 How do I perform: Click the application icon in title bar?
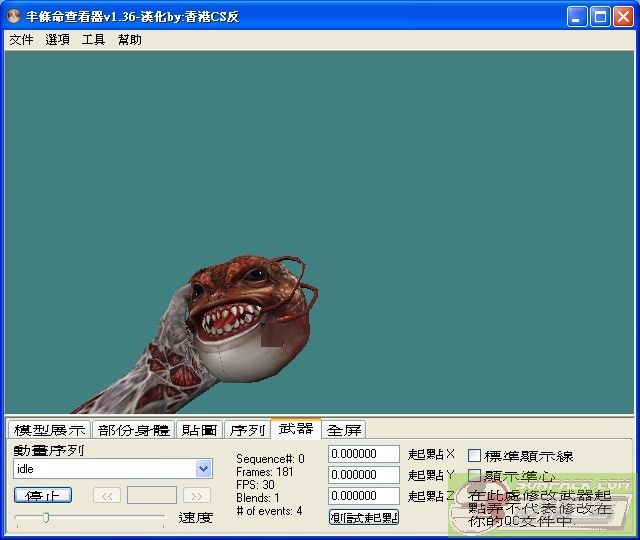14,16
